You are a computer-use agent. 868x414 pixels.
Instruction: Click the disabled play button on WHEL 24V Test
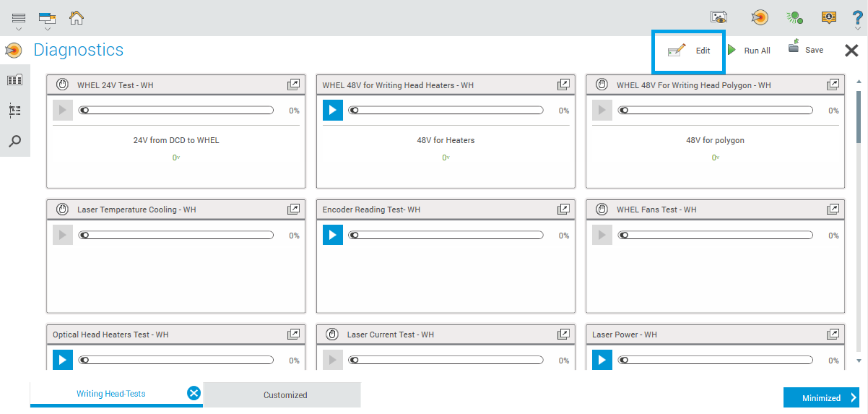click(x=63, y=111)
